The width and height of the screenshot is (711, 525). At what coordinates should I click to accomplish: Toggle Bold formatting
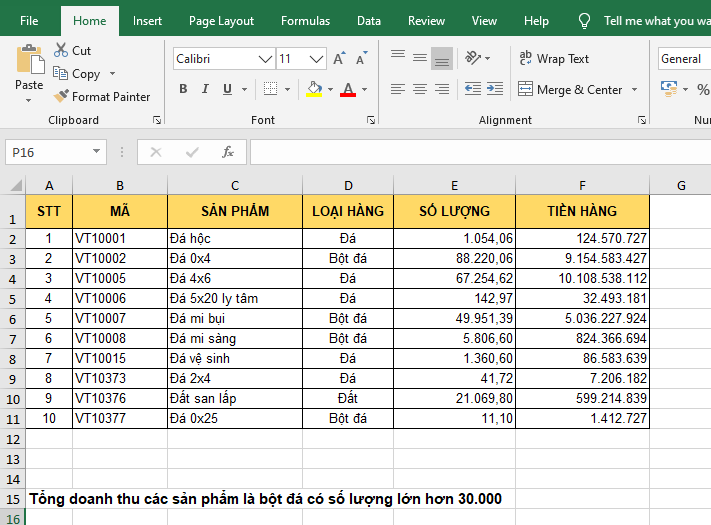tap(183, 89)
